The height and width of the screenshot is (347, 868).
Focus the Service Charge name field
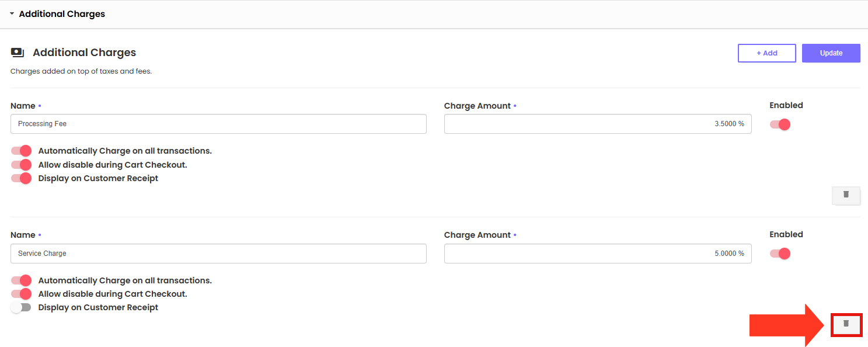pos(218,254)
